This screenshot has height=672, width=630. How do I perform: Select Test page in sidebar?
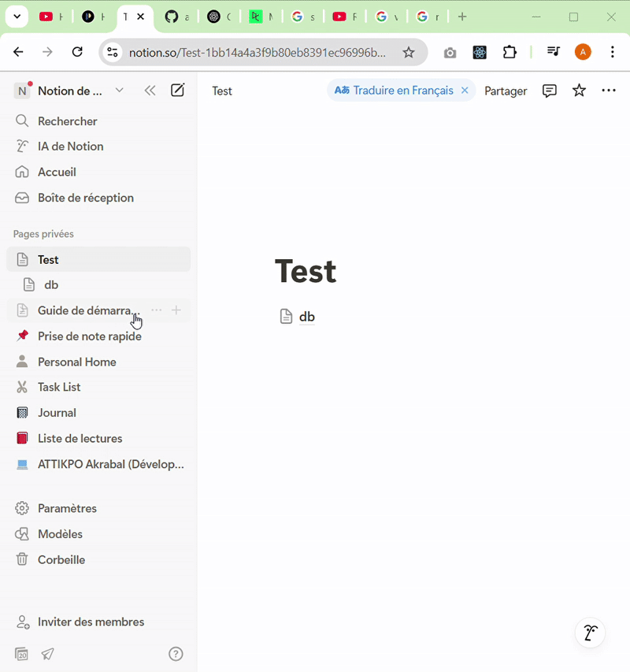tap(98, 260)
